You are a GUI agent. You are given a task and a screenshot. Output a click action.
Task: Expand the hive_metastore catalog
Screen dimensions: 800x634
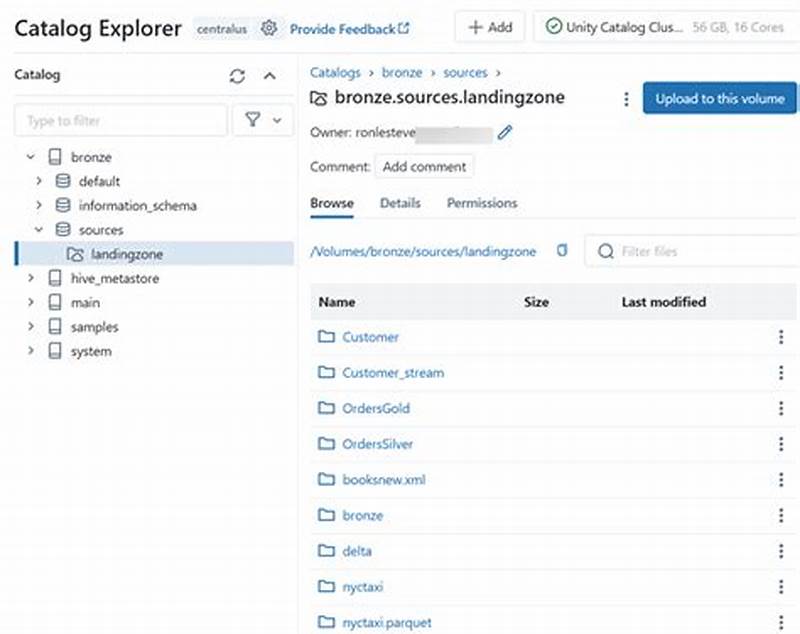[x=30, y=278]
